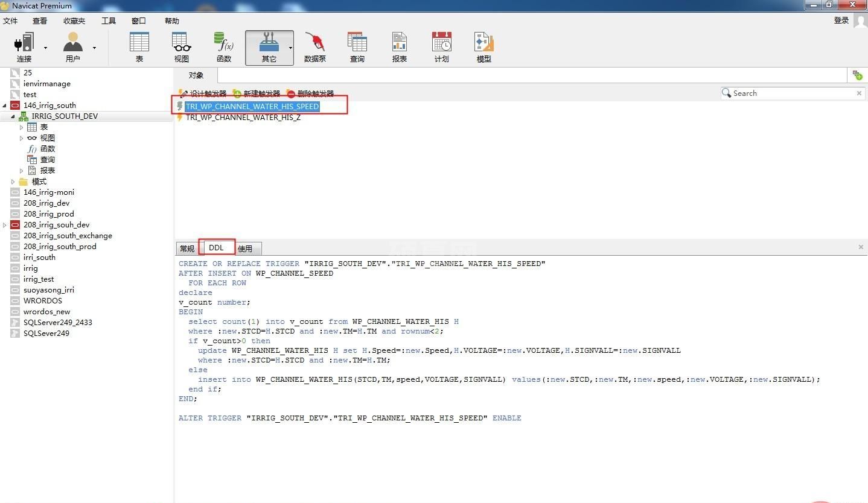Select the 208_irrig_south_exchange connection
The image size is (868, 503).
tap(68, 235)
